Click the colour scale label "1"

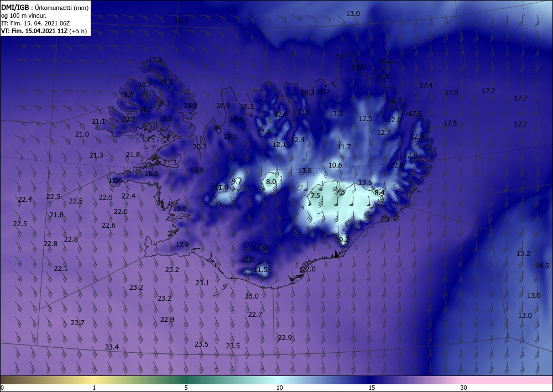(94, 388)
